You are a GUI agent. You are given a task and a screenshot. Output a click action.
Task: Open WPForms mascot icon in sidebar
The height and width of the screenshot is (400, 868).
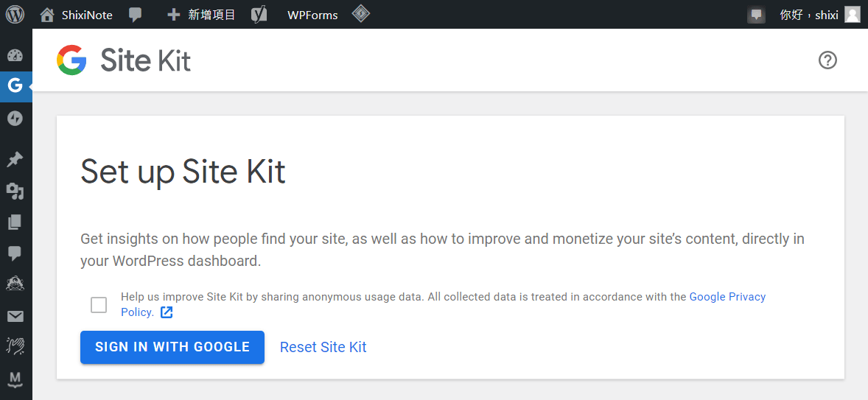point(15,284)
